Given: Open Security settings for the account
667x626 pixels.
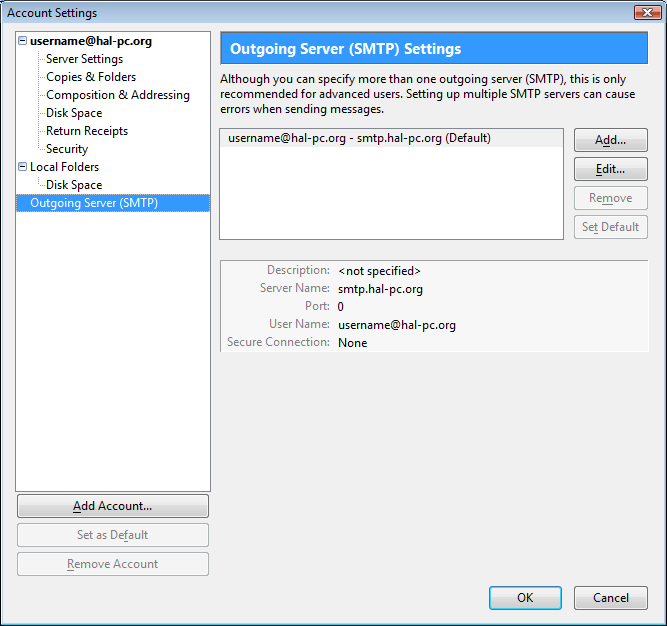Looking at the screenshot, I should tap(67, 149).
